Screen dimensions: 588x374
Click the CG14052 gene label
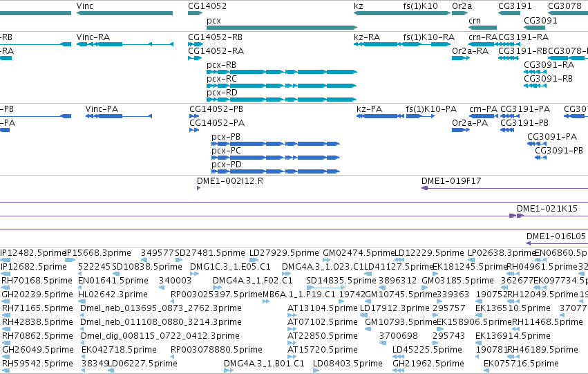click(x=207, y=6)
